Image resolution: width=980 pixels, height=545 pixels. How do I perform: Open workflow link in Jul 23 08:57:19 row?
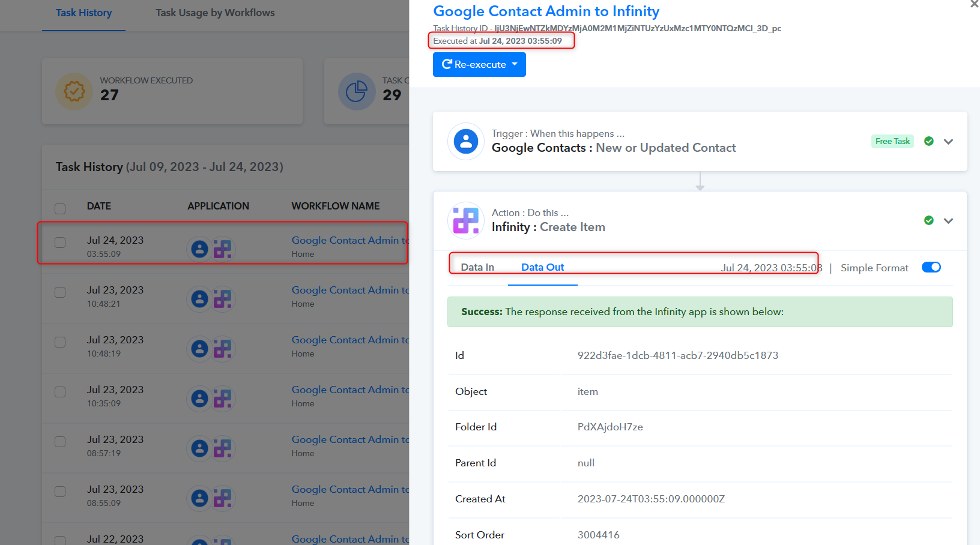pos(350,439)
